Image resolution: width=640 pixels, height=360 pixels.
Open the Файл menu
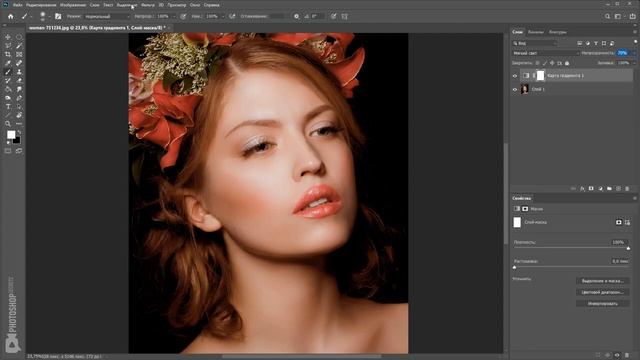pos(18,5)
